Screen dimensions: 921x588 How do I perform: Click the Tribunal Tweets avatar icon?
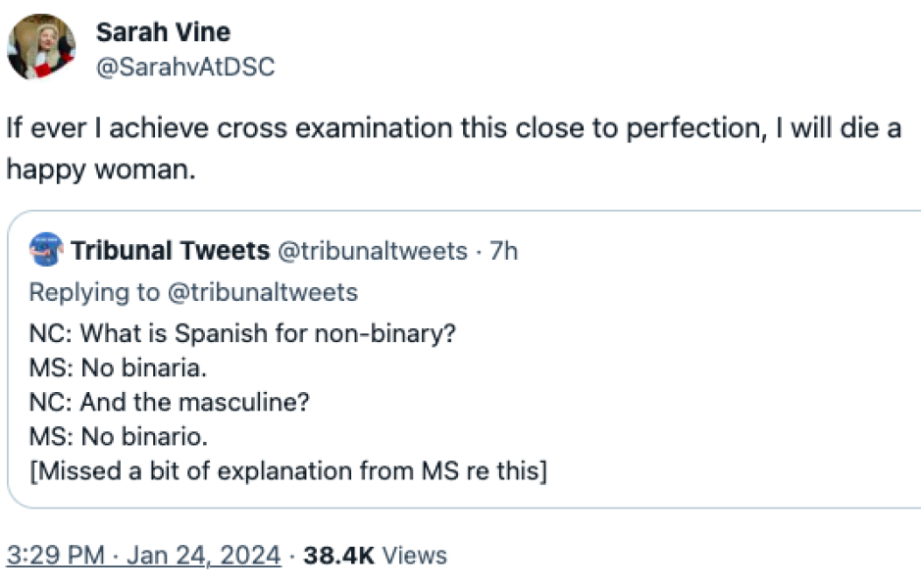[x=46, y=251]
